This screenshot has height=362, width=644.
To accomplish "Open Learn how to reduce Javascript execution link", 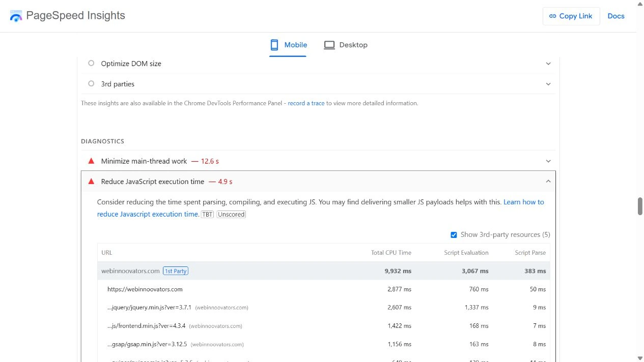I will pos(321,208).
